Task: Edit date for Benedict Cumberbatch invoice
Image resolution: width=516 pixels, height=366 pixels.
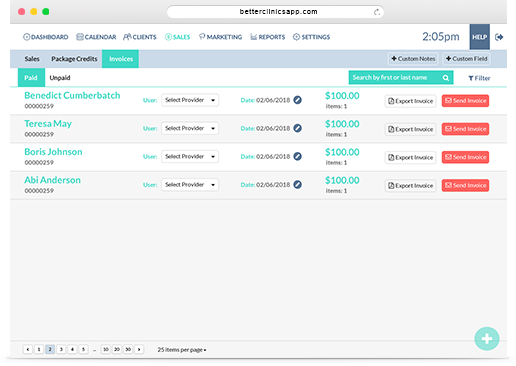Action: 298,100
